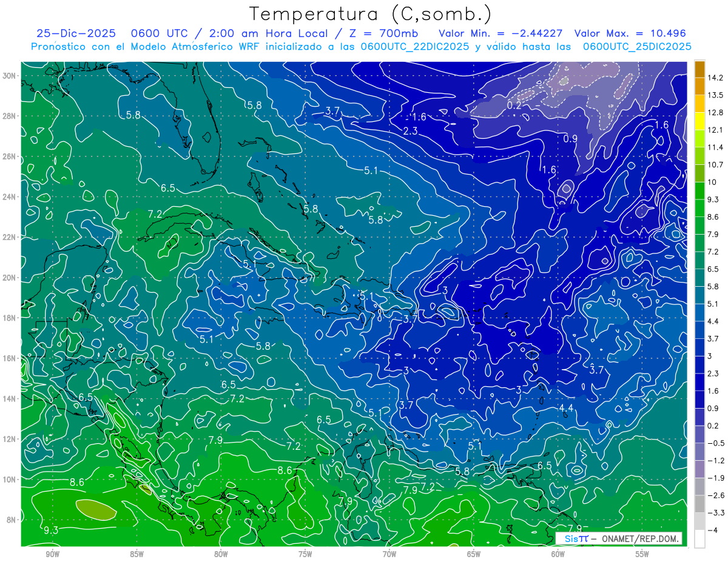Click the "26N" latitude axis label

[10, 156]
